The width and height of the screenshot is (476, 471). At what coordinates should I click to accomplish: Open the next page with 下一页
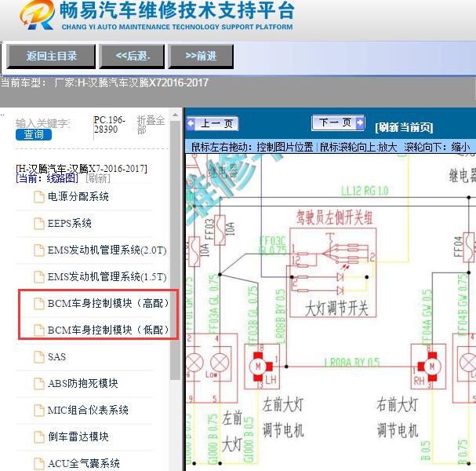(x=338, y=122)
